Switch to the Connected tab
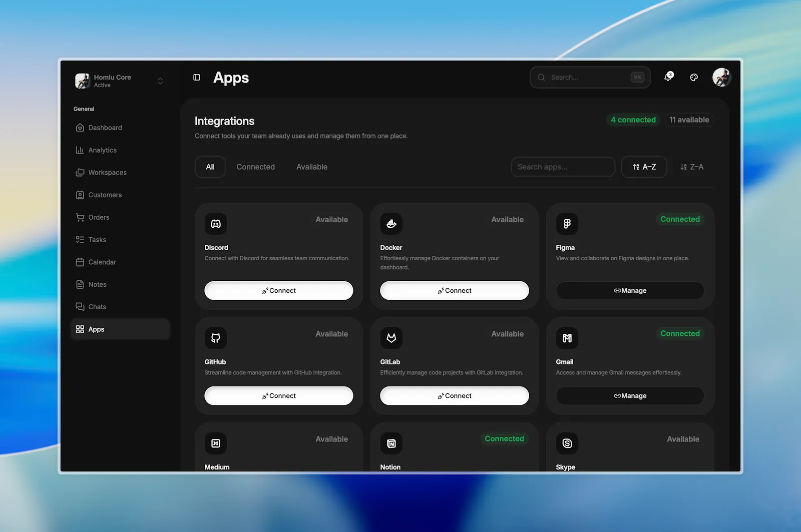This screenshot has height=532, width=801. (256, 167)
